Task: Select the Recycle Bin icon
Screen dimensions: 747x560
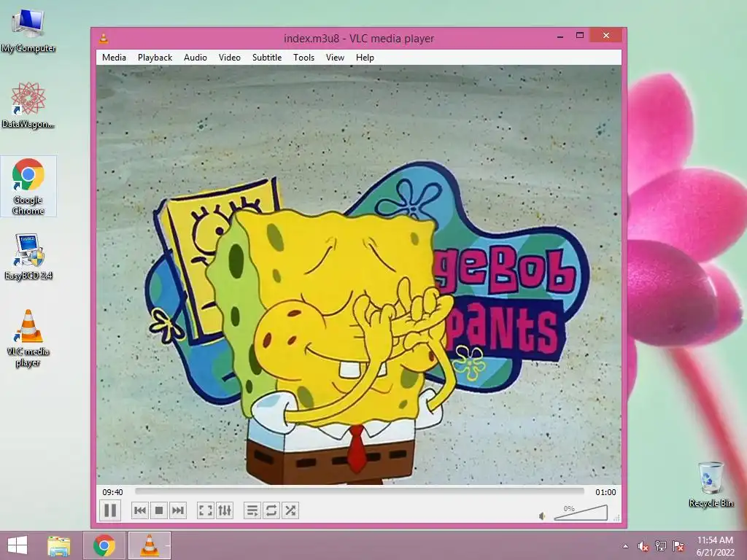Action: click(711, 484)
